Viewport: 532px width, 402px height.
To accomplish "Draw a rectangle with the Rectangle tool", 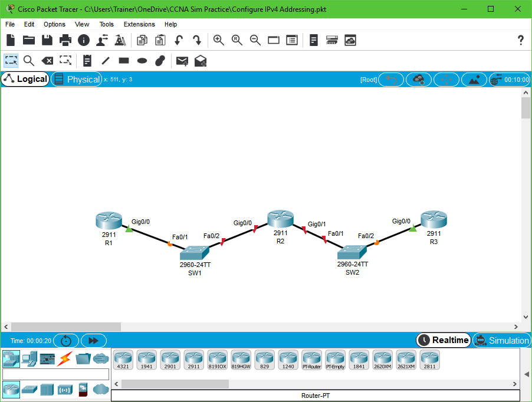I will pos(124,61).
